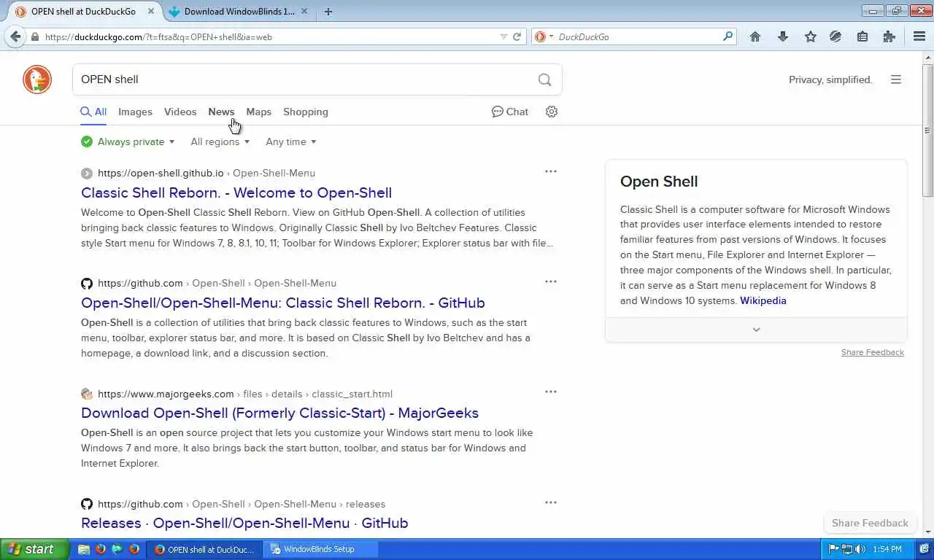
Task: Open Releases Open-Shell-Menu GitHub link
Action: (244, 523)
